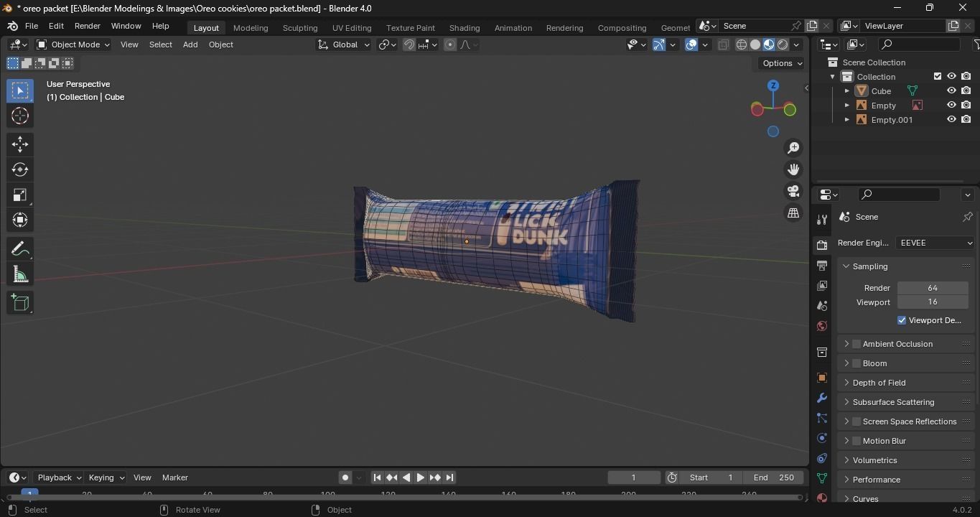
Task: Switch orthographic/perspective grid icon
Action: pyautogui.click(x=793, y=213)
